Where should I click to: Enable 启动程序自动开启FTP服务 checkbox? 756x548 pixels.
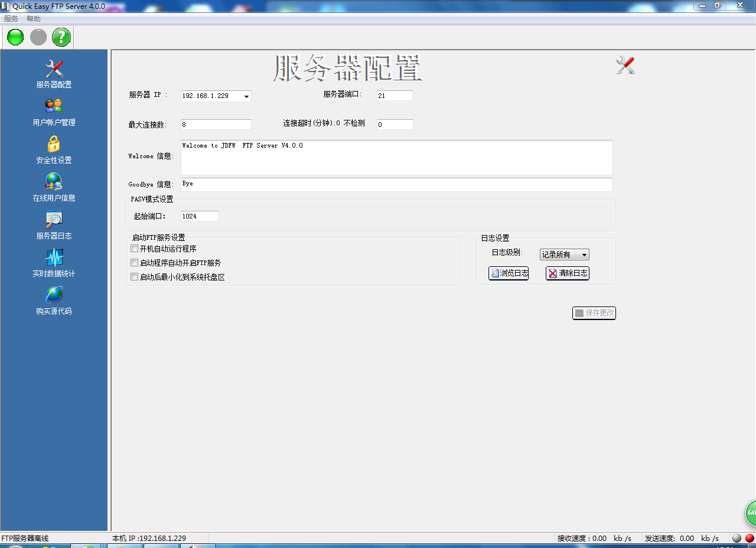click(134, 263)
